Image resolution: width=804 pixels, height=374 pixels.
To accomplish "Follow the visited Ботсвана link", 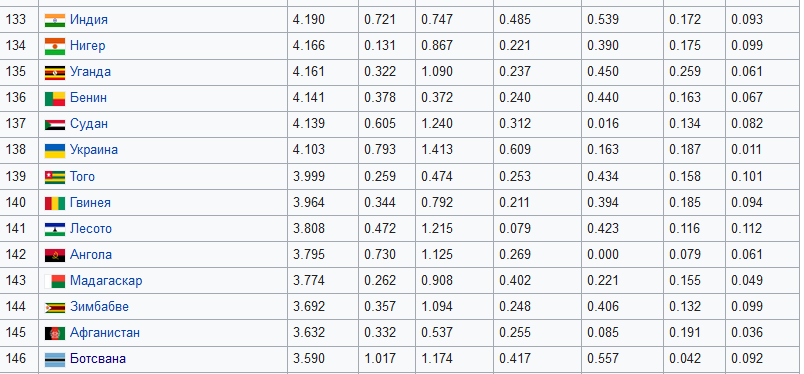I will pyautogui.click(x=98, y=359).
